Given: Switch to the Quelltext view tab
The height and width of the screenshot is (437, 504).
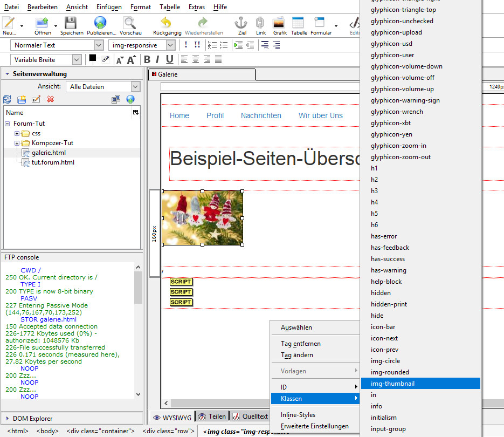Looking at the screenshot, I should tap(250, 416).
